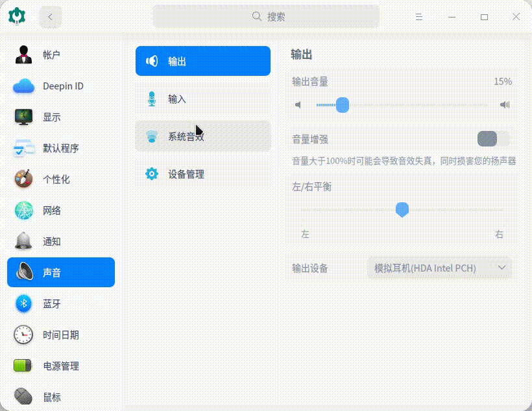Open the 帐户 (Accounts) settings icon
The height and width of the screenshot is (411, 532).
(23, 55)
